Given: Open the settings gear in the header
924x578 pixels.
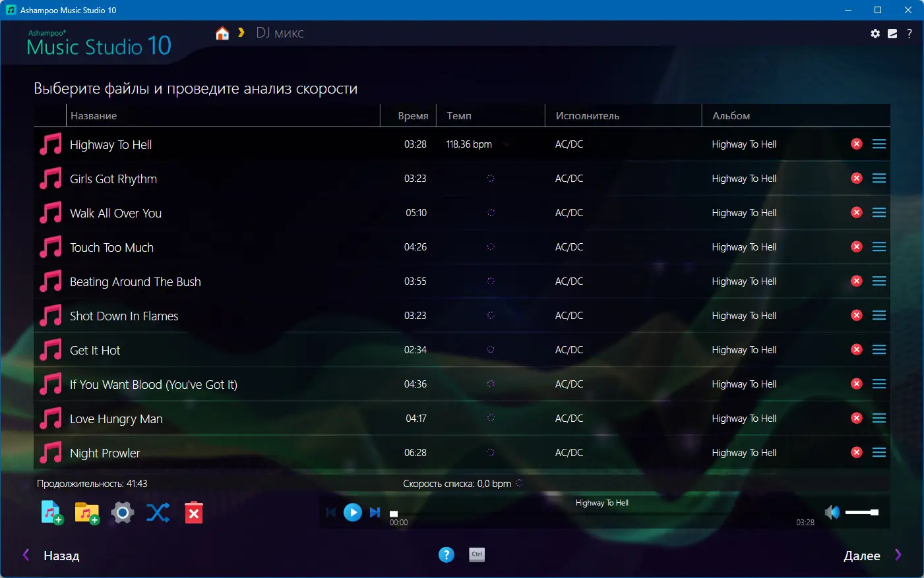Looking at the screenshot, I should click(x=875, y=34).
